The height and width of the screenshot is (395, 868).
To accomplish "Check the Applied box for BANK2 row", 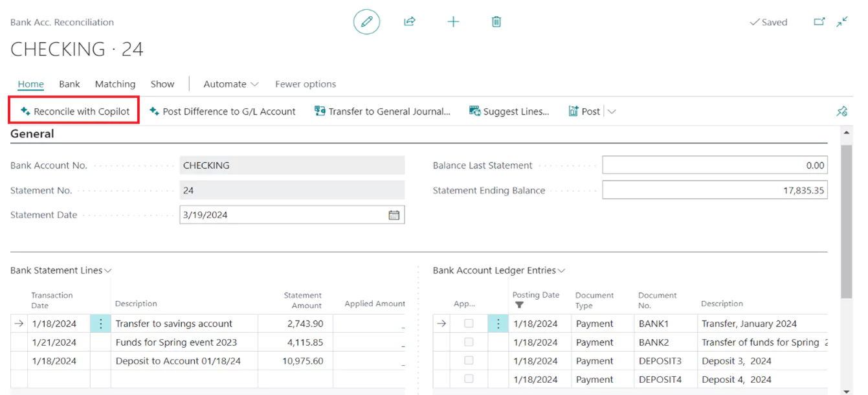I will click(469, 342).
